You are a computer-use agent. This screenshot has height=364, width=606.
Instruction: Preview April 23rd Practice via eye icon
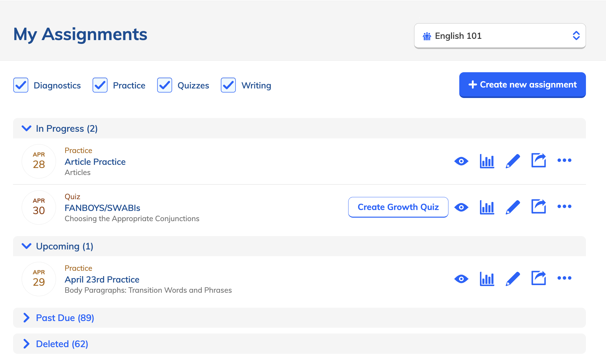461,279
